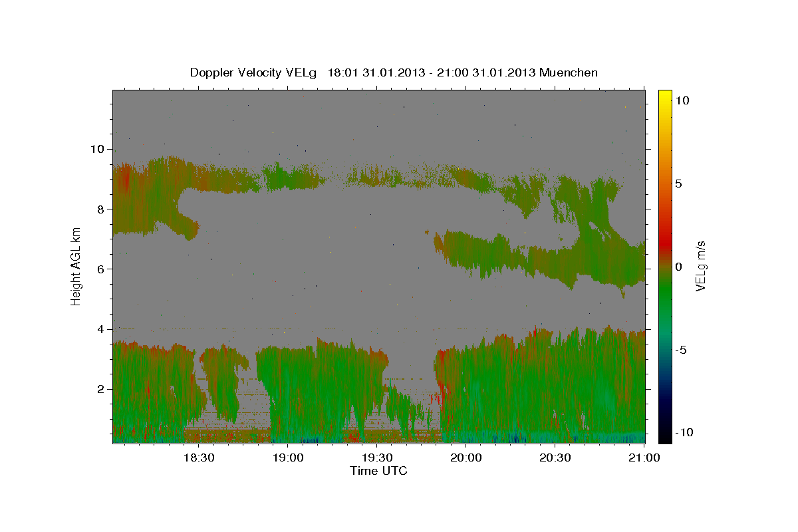
Task: Click the 'Height AGL km' axis label
Action: [76, 266]
